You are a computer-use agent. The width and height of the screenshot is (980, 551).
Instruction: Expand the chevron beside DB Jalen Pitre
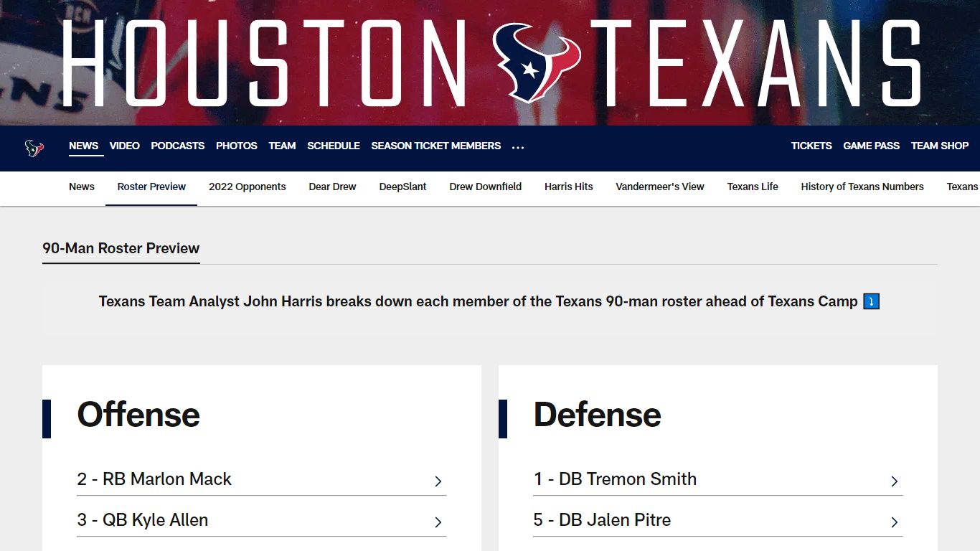point(894,522)
